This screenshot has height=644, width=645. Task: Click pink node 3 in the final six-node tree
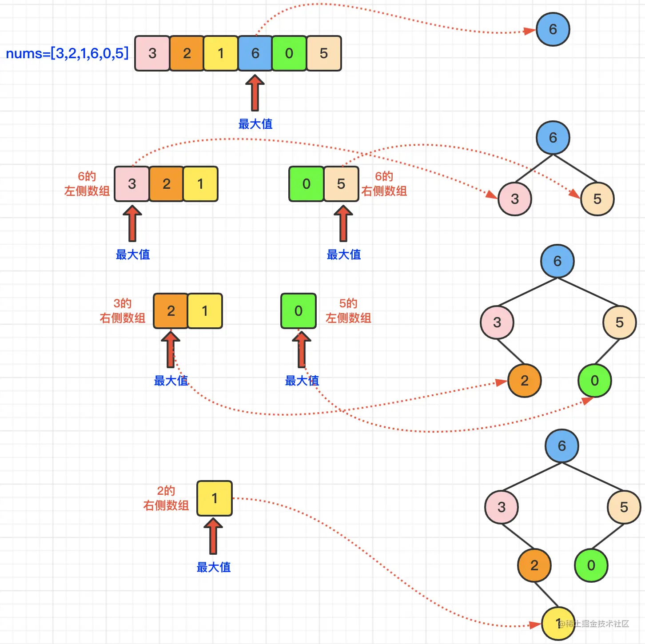[502, 507]
